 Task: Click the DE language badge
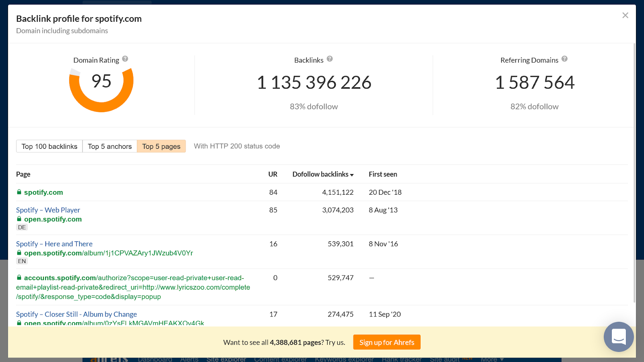(22, 227)
